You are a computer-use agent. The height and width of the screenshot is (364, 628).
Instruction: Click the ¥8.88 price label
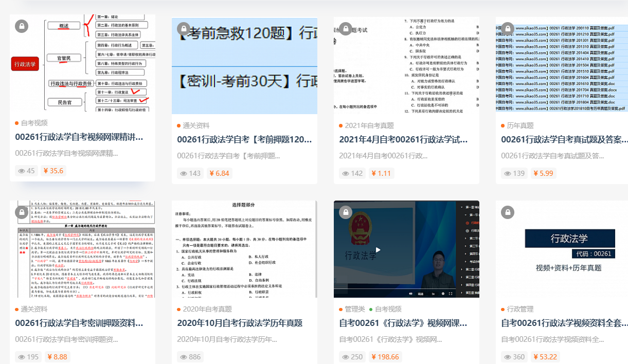tap(57, 357)
